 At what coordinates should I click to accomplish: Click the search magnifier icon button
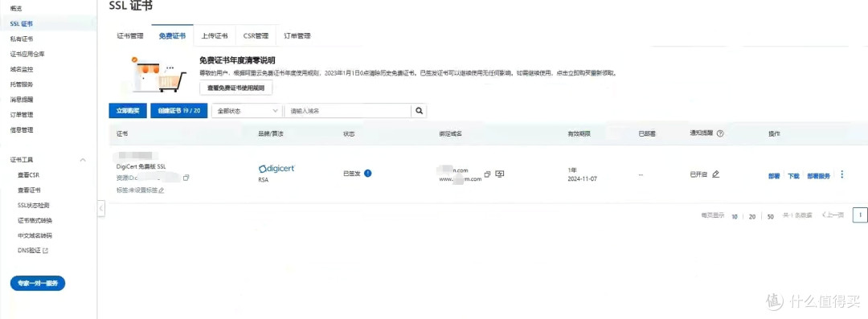419,111
